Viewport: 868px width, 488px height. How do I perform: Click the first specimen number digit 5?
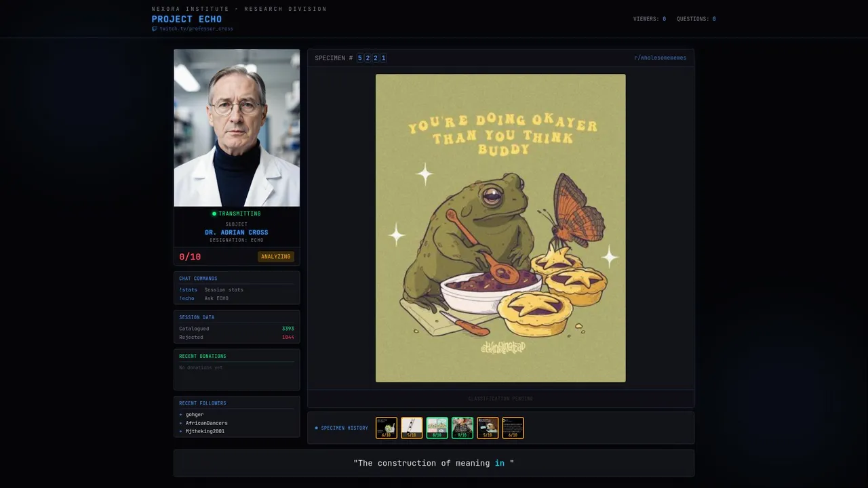(359, 58)
